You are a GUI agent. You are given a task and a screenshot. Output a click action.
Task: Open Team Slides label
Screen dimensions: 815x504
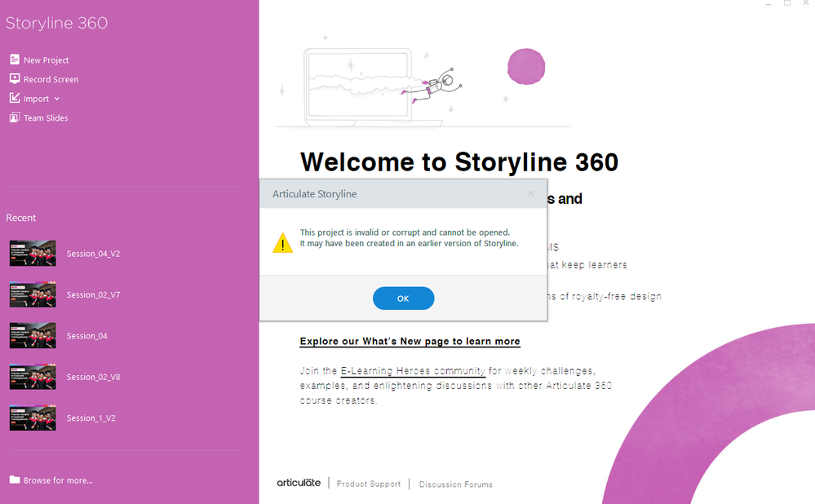(x=46, y=118)
